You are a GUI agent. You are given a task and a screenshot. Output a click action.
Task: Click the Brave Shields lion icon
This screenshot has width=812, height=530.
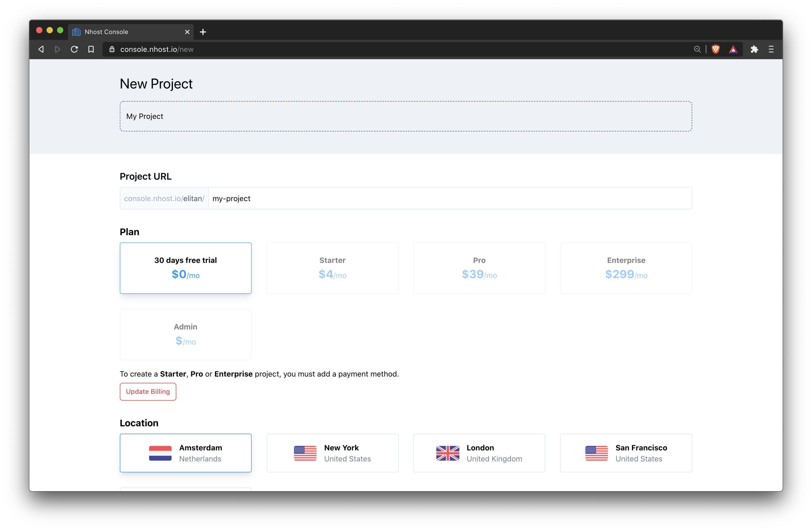tap(715, 49)
